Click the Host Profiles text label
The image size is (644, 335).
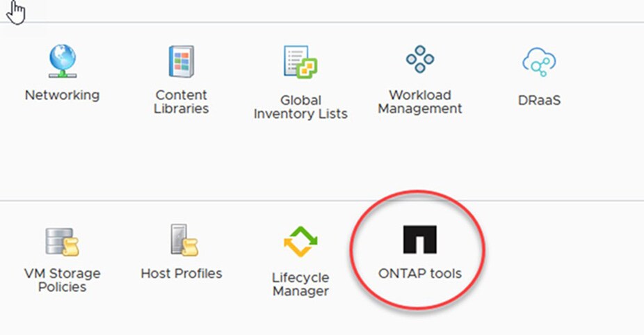click(182, 273)
